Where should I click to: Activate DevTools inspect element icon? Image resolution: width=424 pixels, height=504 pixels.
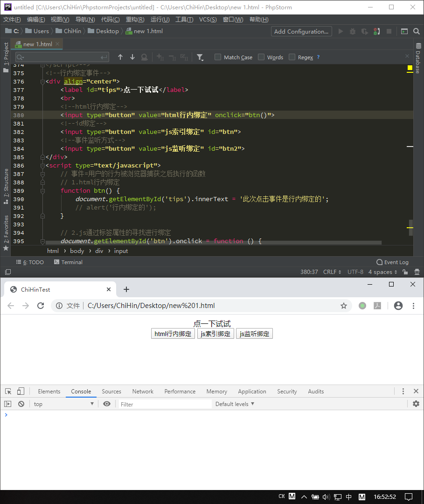click(8, 391)
